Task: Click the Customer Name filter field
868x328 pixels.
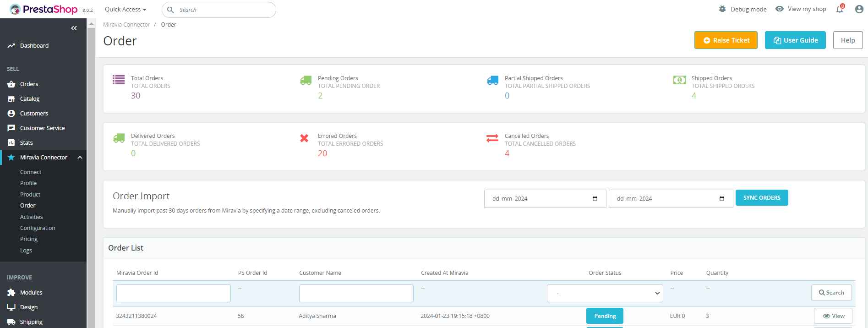Action: point(356,293)
